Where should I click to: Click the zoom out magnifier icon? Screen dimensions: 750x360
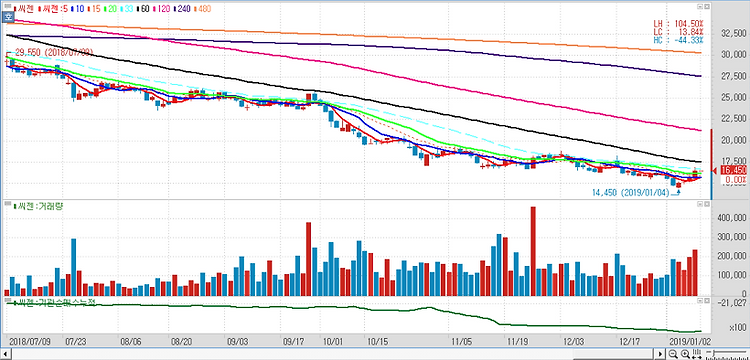click(673, 354)
